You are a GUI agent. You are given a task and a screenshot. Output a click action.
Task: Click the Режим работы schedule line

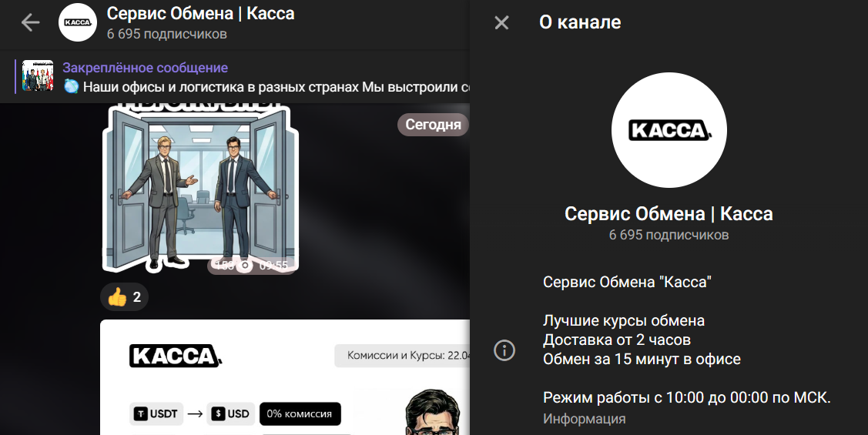tap(686, 397)
